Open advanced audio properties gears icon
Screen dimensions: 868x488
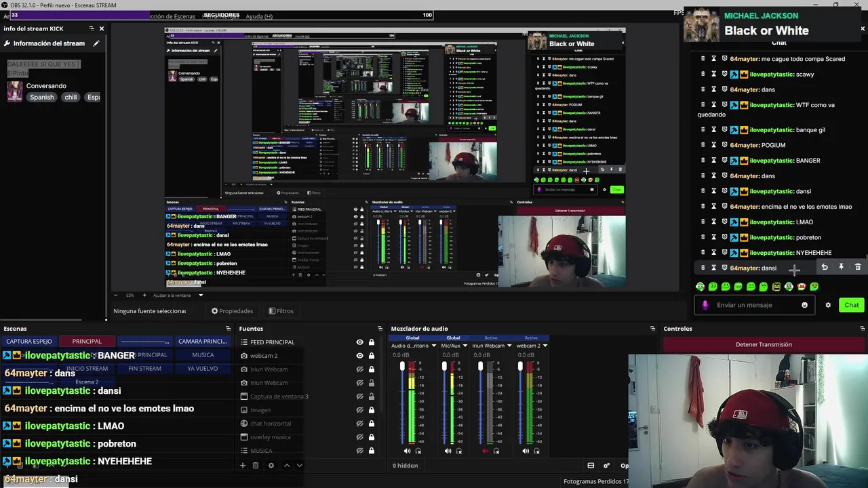(x=606, y=466)
